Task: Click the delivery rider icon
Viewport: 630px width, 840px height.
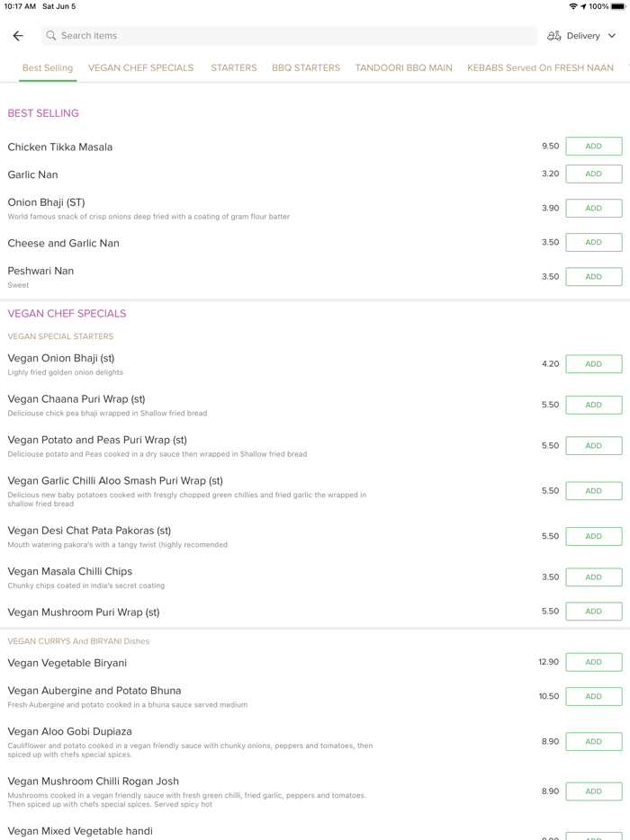Action: [x=555, y=35]
